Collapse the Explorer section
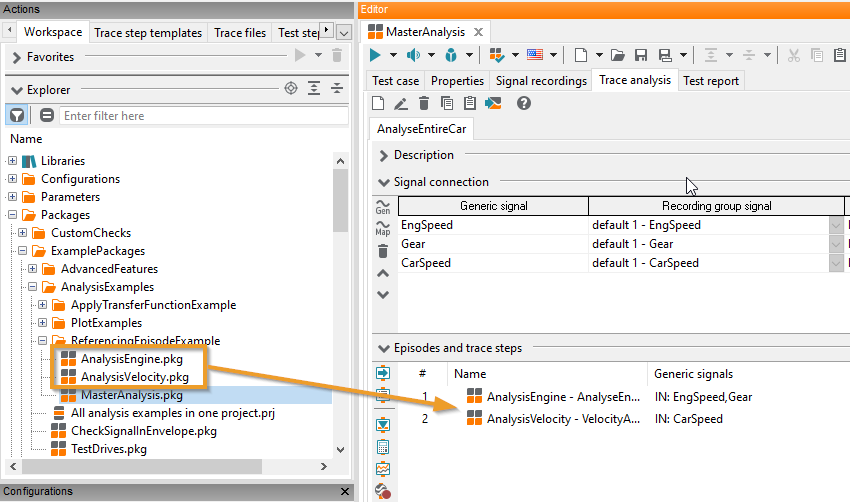The width and height of the screenshot is (850, 502). [16, 90]
